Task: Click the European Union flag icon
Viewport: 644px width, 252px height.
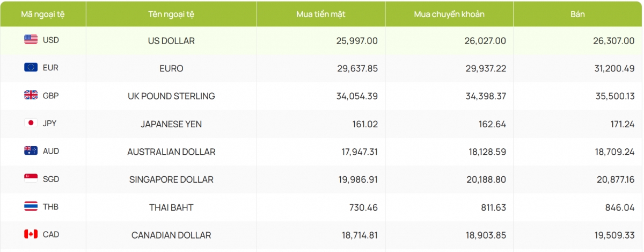Action: click(31, 67)
